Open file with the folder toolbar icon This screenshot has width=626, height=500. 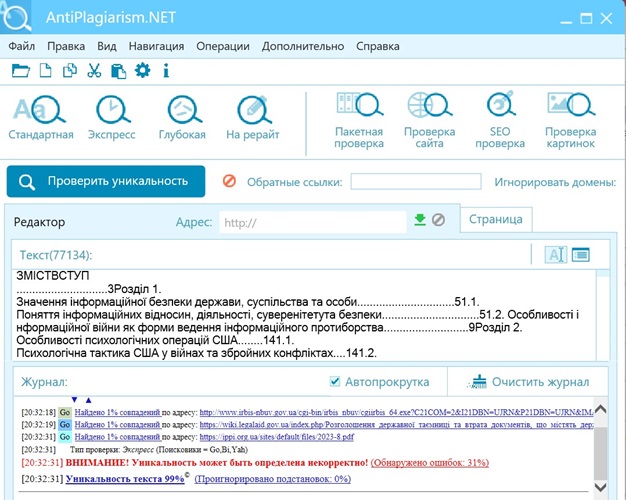(x=20, y=71)
